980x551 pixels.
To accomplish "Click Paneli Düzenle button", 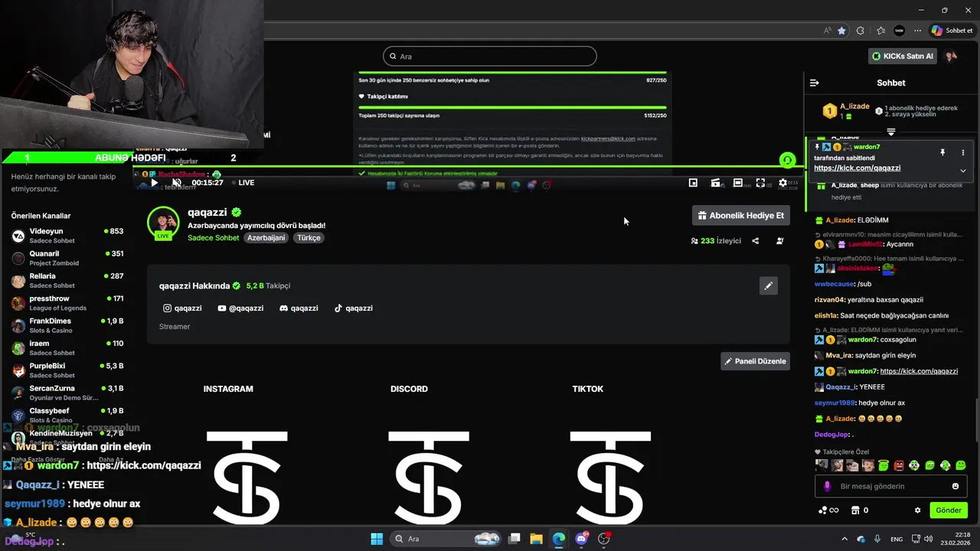I will pos(755,361).
